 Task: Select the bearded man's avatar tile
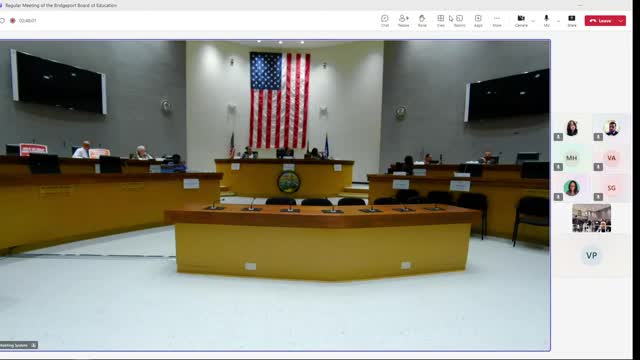point(611,128)
